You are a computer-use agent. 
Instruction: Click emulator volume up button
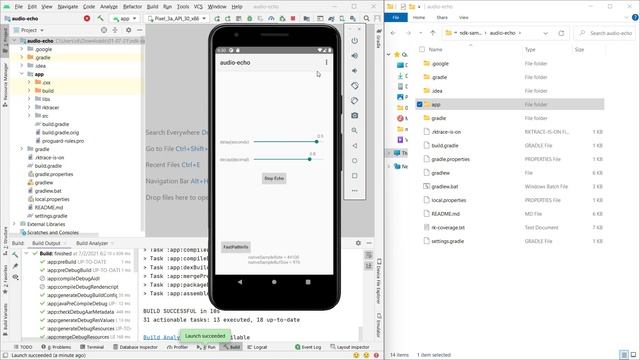coord(355,56)
